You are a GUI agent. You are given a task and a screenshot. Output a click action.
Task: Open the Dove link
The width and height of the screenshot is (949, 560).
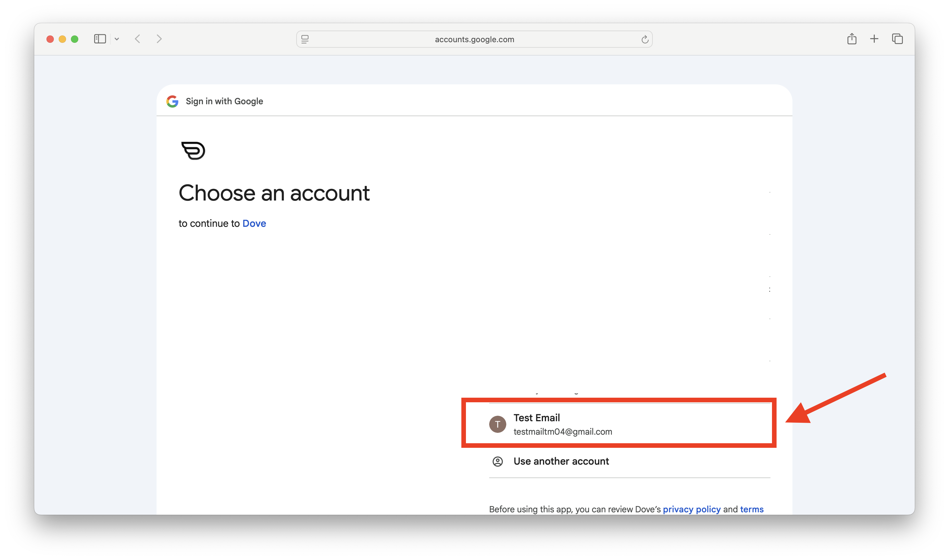(254, 223)
